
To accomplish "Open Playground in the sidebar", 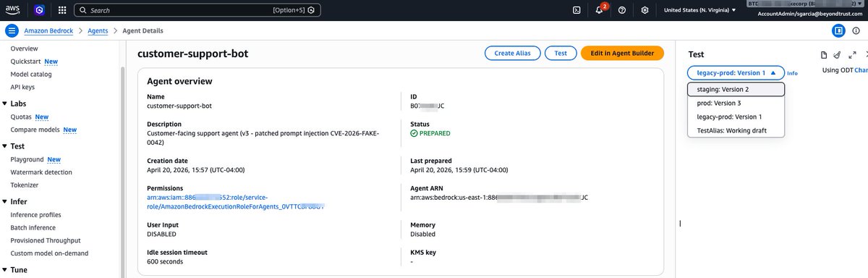I will click(27, 159).
